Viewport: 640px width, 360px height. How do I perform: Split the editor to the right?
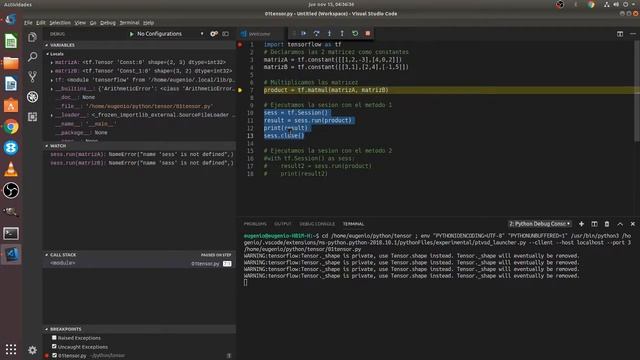(620, 34)
